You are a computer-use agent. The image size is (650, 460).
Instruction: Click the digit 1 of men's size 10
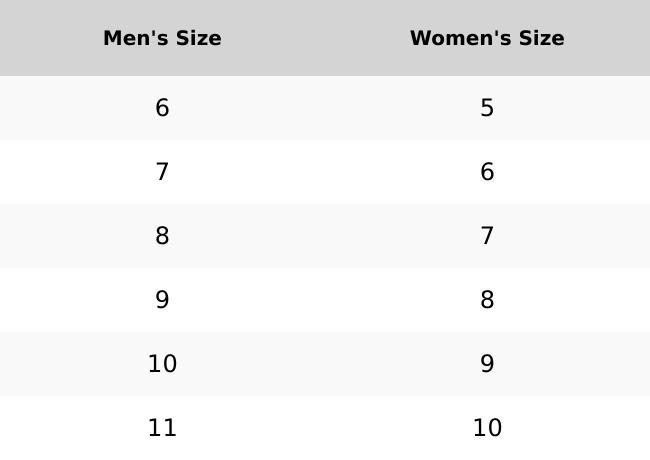pyautogui.click(x=155, y=364)
